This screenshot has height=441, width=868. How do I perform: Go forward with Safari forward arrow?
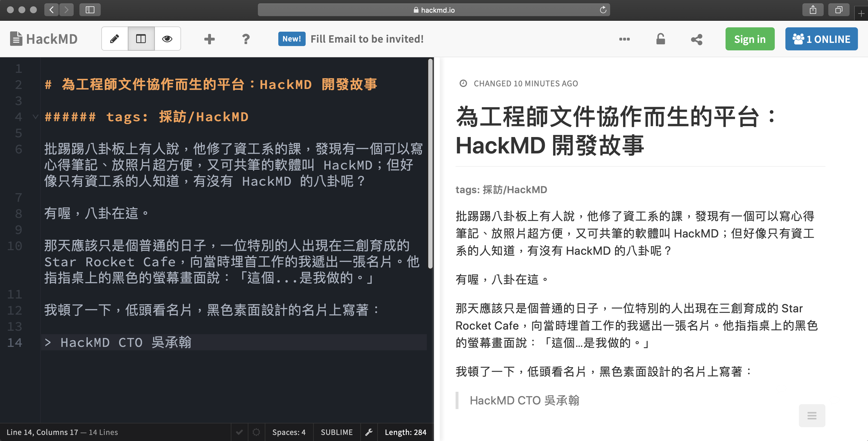[x=66, y=10]
